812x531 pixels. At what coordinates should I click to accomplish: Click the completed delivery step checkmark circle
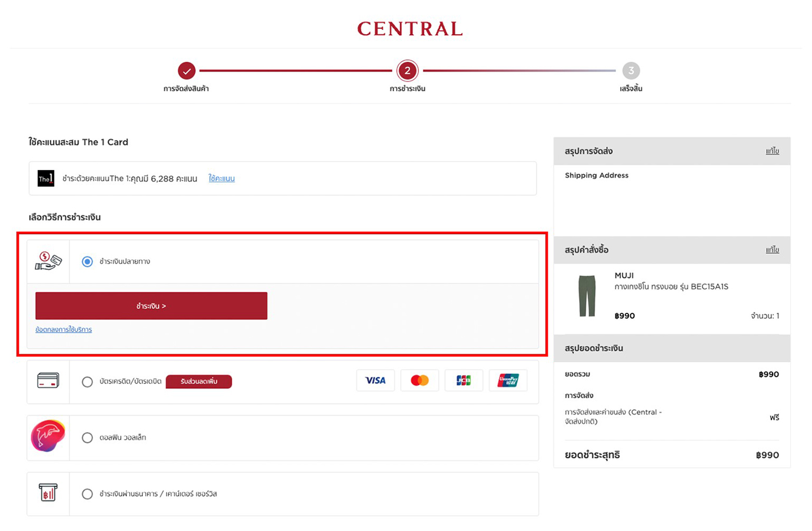[187, 71]
